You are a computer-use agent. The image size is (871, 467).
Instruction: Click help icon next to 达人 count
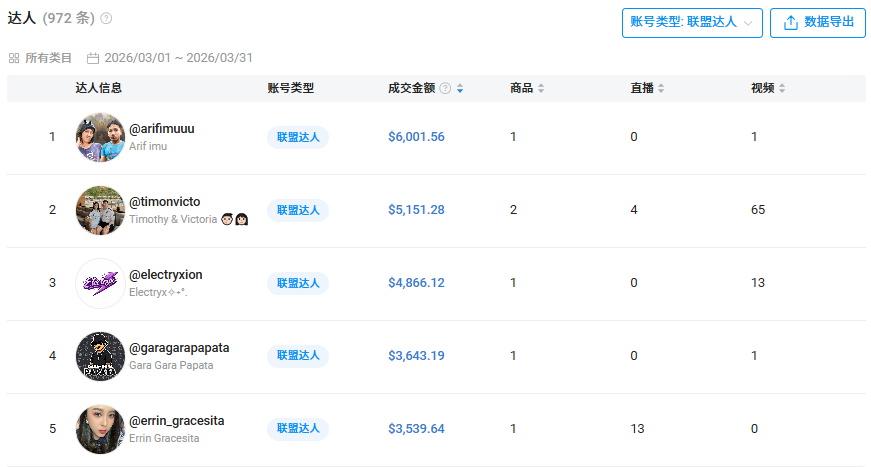107,18
